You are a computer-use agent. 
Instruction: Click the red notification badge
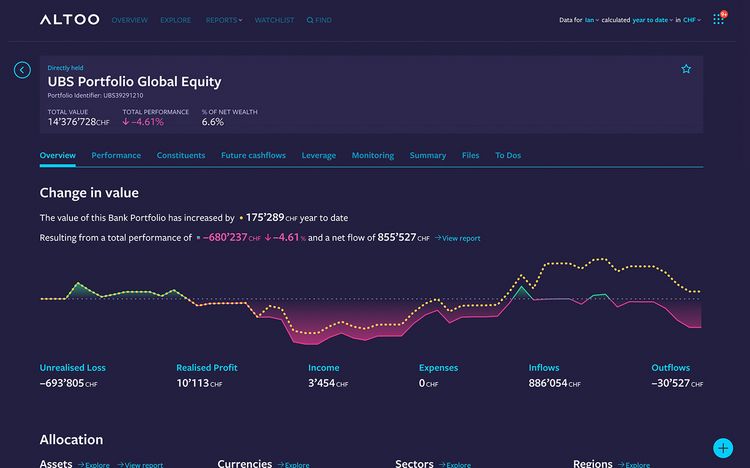point(723,14)
